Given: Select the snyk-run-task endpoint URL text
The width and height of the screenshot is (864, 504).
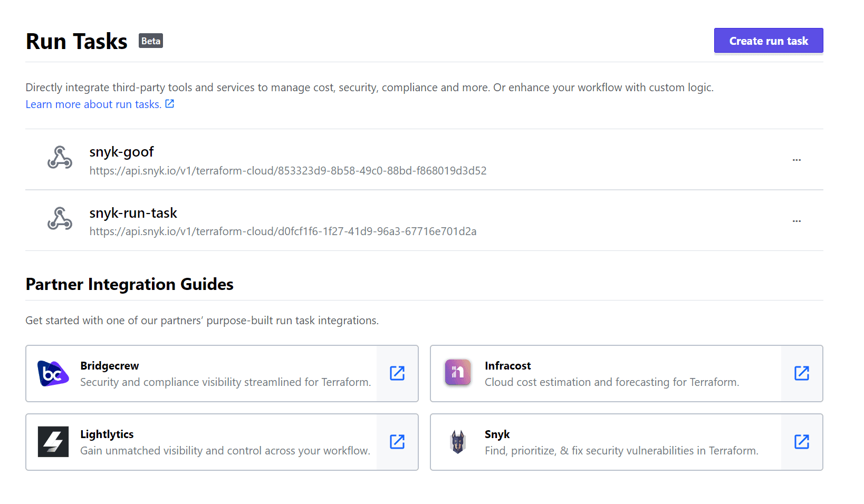Looking at the screenshot, I should 283,231.
